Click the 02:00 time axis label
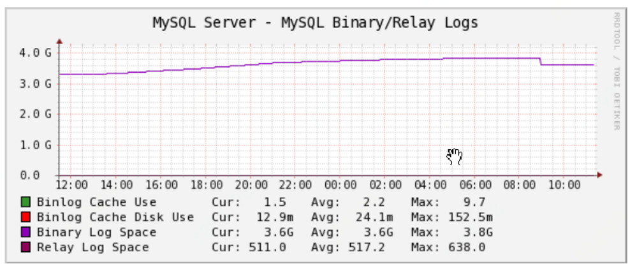This screenshot has height=264, width=644. 386,185
